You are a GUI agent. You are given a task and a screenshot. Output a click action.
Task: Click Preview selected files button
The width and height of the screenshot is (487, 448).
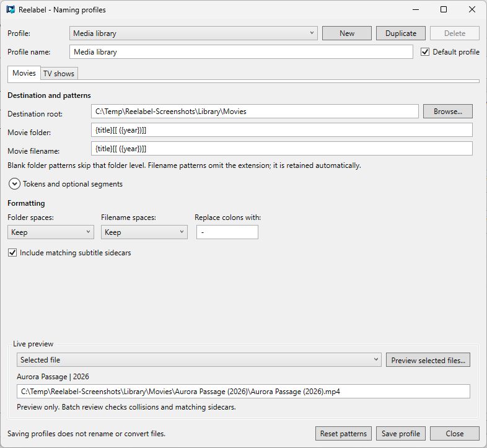coord(428,360)
